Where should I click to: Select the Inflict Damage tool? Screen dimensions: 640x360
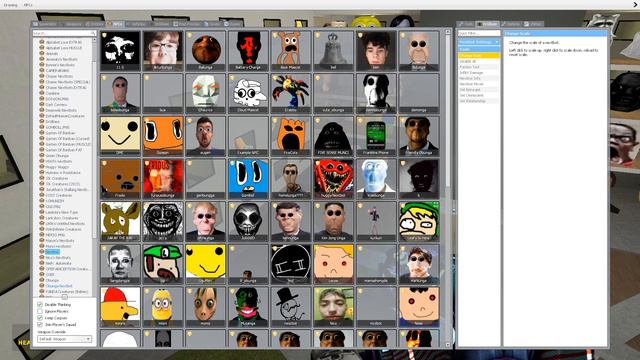tap(479, 73)
